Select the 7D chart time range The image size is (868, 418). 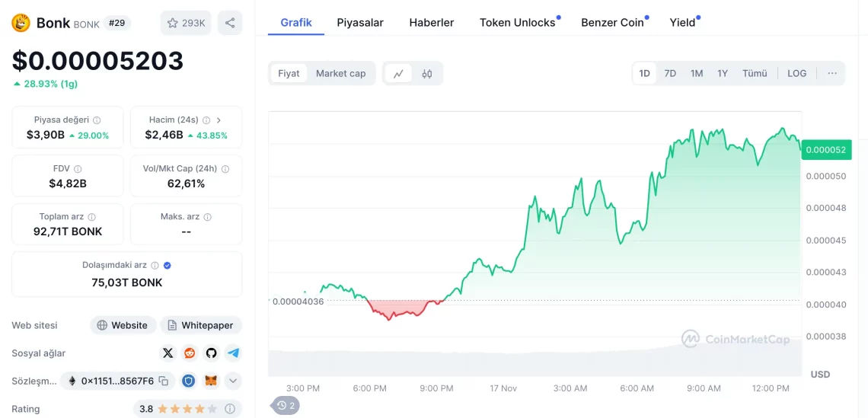(x=670, y=74)
